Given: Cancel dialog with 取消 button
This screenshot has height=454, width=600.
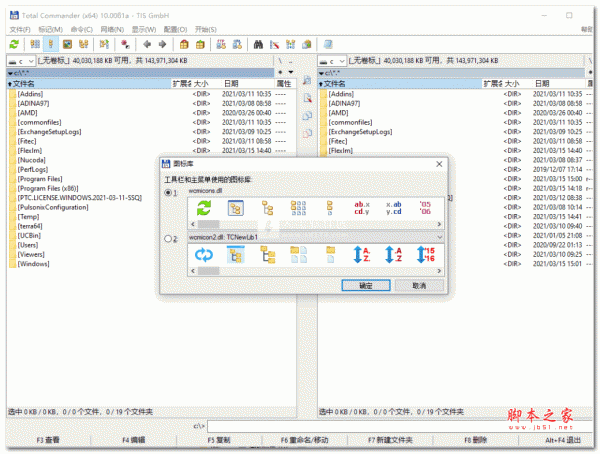Looking at the screenshot, I should click(419, 286).
